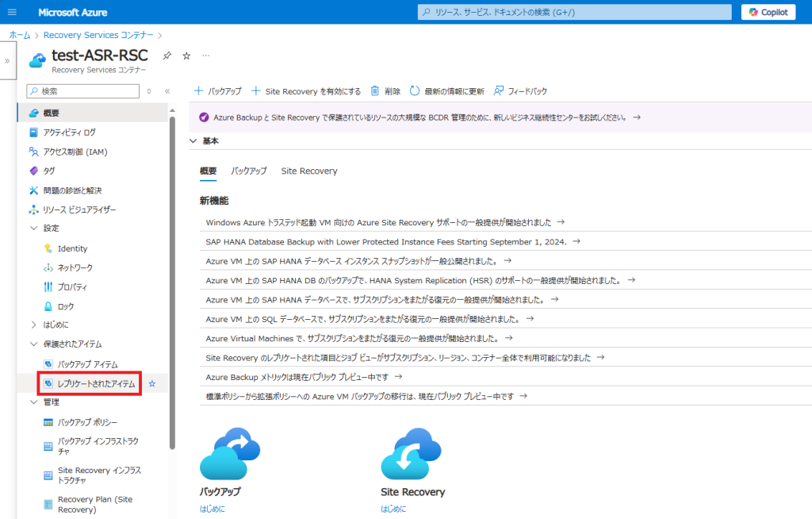Click the 削除 trash icon
812x519 pixels.
(385, 91)
